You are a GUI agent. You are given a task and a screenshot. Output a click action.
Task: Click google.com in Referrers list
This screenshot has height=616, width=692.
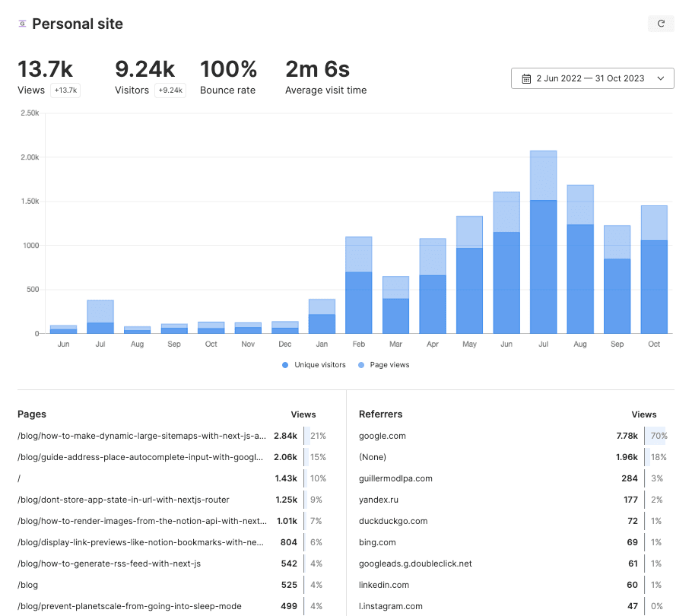coord(383,436)
